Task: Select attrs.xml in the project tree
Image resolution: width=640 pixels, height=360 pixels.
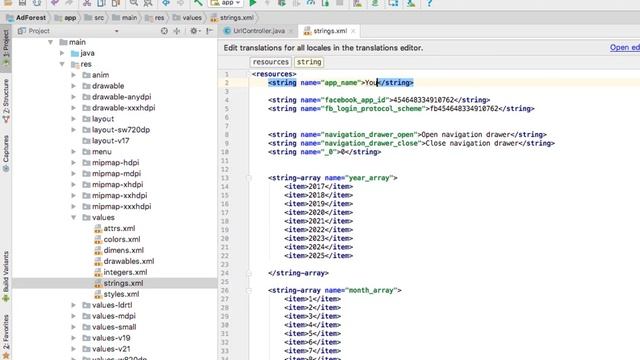Action: point(115,229)
